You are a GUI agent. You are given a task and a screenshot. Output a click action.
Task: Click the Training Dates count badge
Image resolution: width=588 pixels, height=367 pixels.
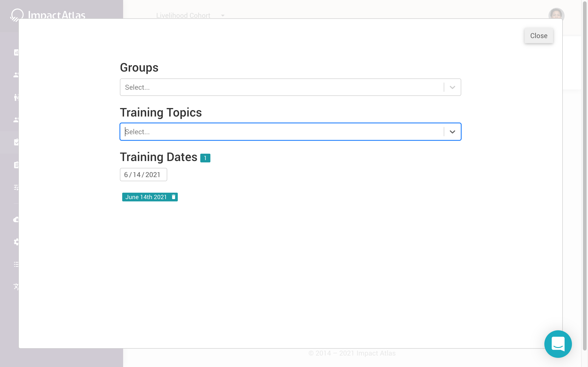pos(205,158)
